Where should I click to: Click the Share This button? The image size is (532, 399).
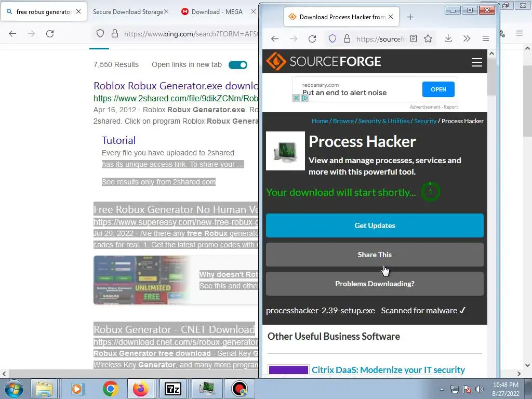[x=375, y=255]
